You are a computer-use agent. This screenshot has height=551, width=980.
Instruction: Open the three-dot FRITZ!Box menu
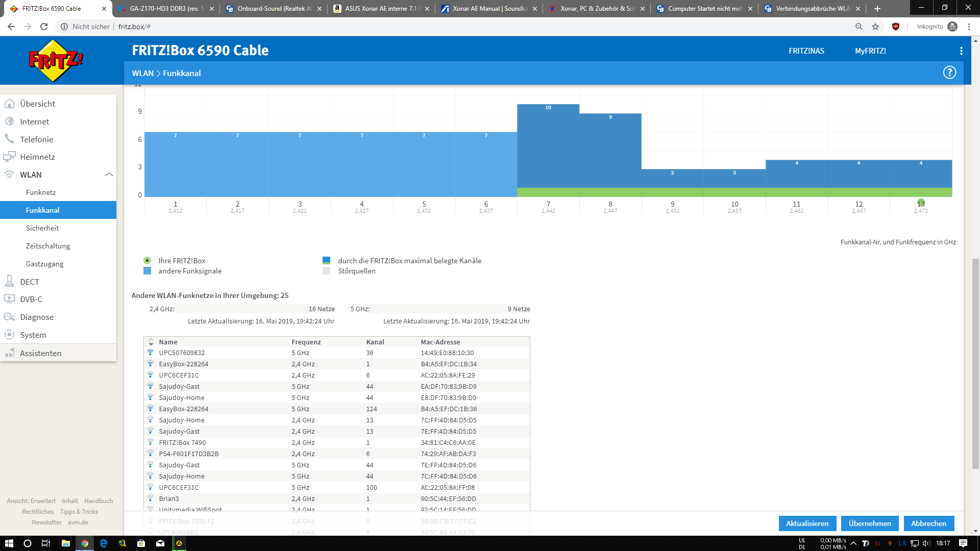961,51
